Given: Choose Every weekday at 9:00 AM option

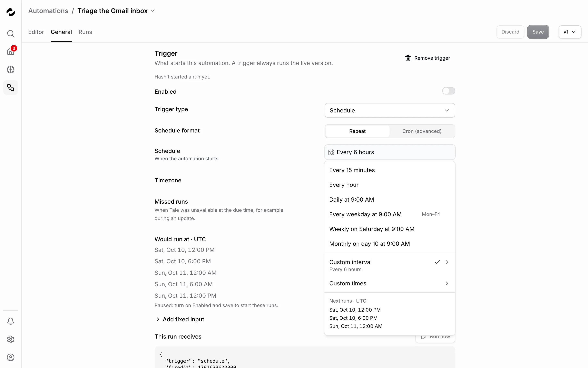Looking at the screenshot, I should click(x=390, y=214).
